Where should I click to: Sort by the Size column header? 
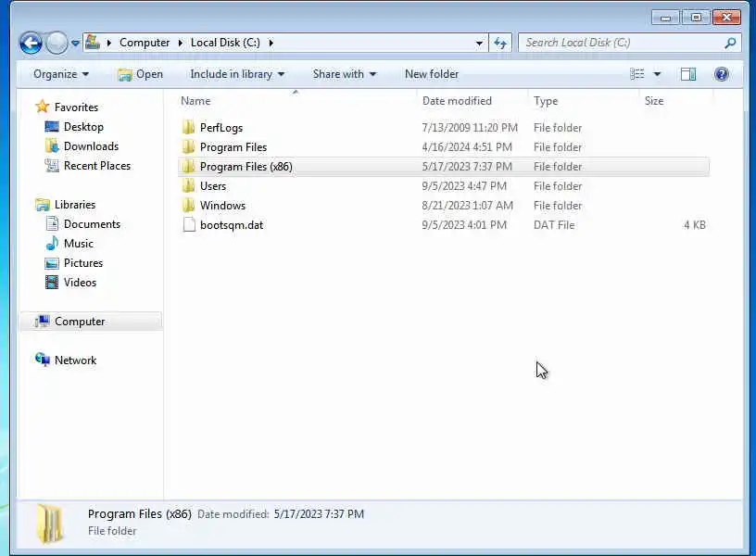(x=675, y=101)
